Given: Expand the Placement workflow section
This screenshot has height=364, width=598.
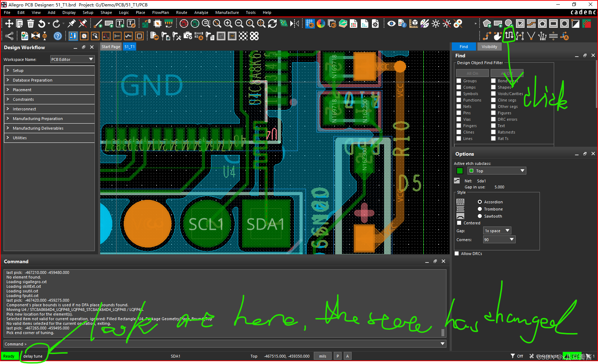Looking at the screenshot, I should (x=49, y=90).
